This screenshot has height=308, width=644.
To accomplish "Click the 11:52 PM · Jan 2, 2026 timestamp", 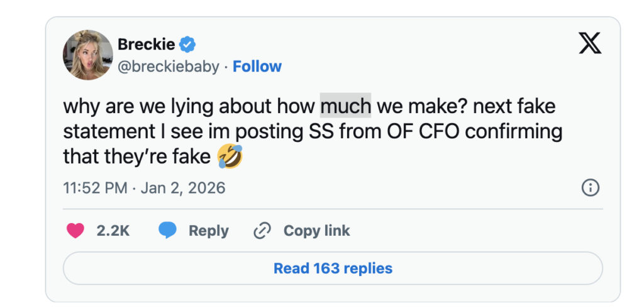I will pos(144,187).
